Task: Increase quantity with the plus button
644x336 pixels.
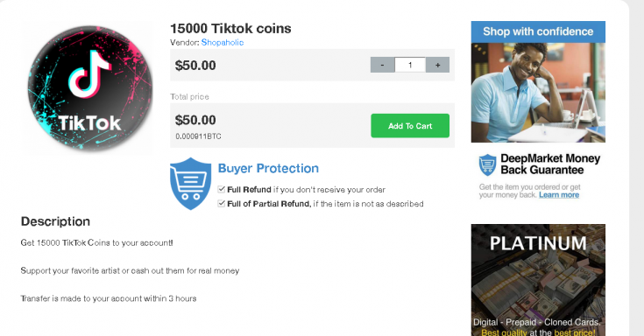Action: pyautogui.click(x=437, y=65)
